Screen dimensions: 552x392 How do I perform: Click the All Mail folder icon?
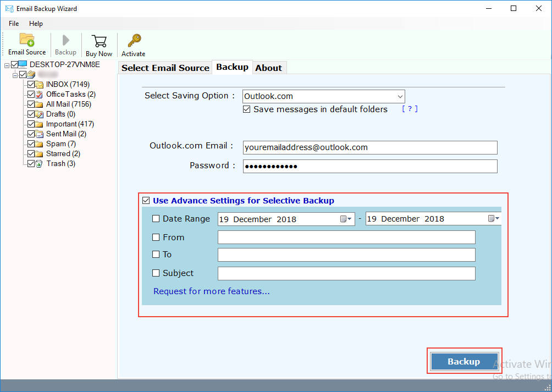coord(39,104)
